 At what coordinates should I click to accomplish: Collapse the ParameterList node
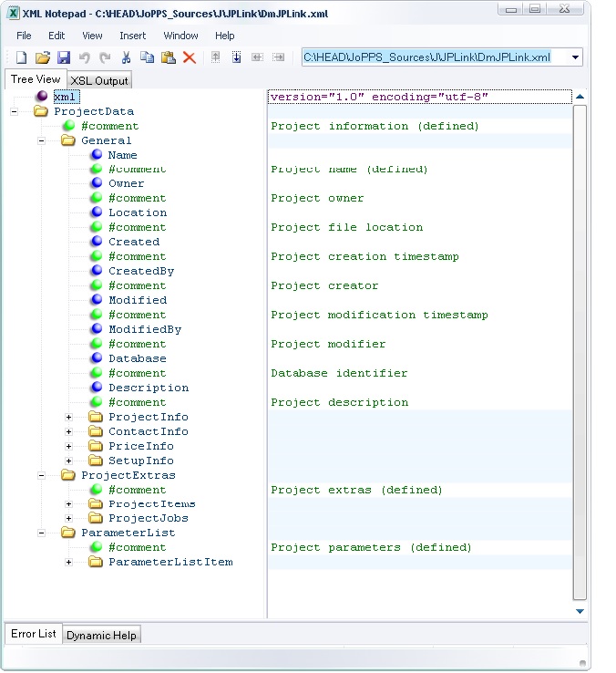[42, 533]
